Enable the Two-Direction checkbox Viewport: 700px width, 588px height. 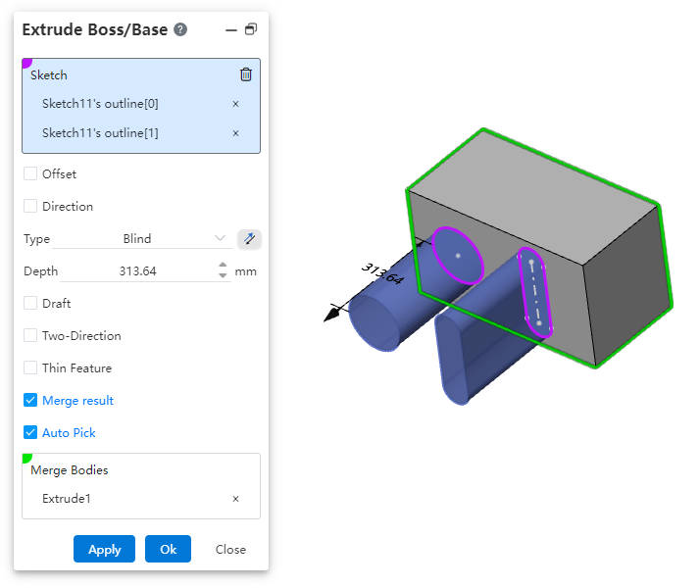click(x=30, y=335)
